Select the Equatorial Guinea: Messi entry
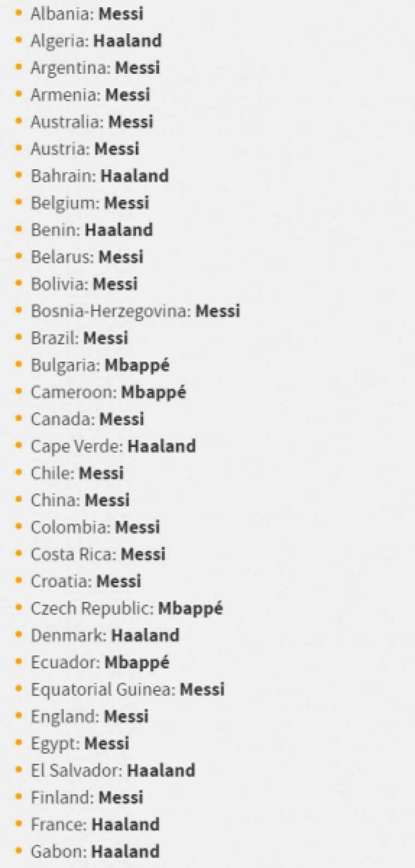This screenshot has height=868, width=415. pos(128,690)
